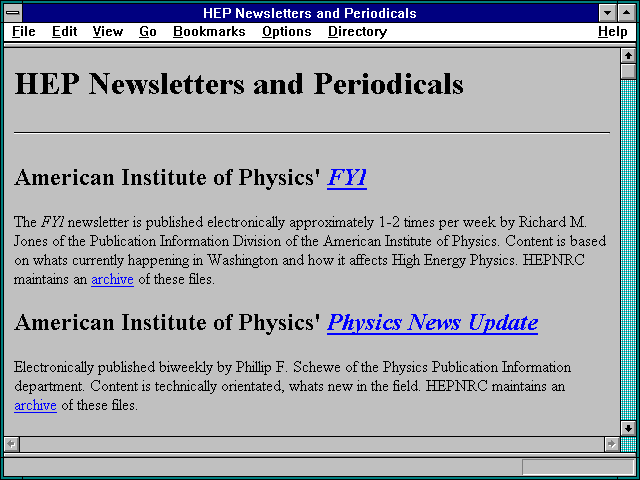Click the horizontal scrollbar left arrow
The height and width of the screenshot is (480, 640).
pos(11,444)
